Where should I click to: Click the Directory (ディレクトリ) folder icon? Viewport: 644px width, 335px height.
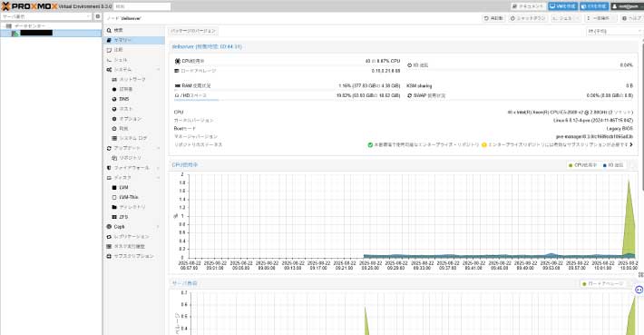(x=114, y=207)
